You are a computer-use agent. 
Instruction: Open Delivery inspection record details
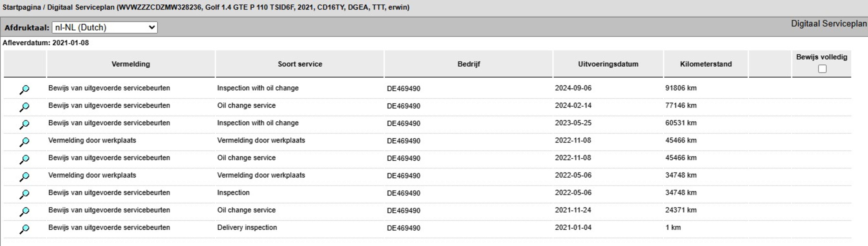[24, 229]
